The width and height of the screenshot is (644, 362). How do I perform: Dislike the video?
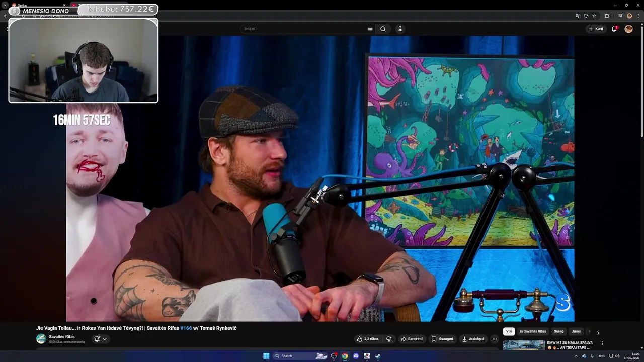(x=389, y=339)
